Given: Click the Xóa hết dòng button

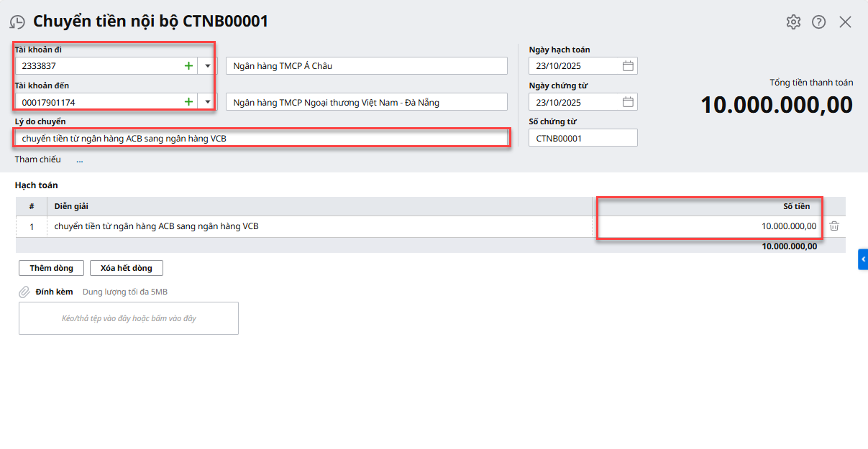Looking at the screenshot, I should [x=127, y=268].
